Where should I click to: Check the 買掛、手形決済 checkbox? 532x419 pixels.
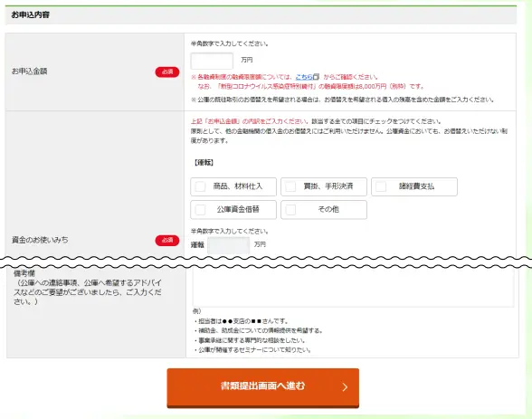(x=290, y=186)
